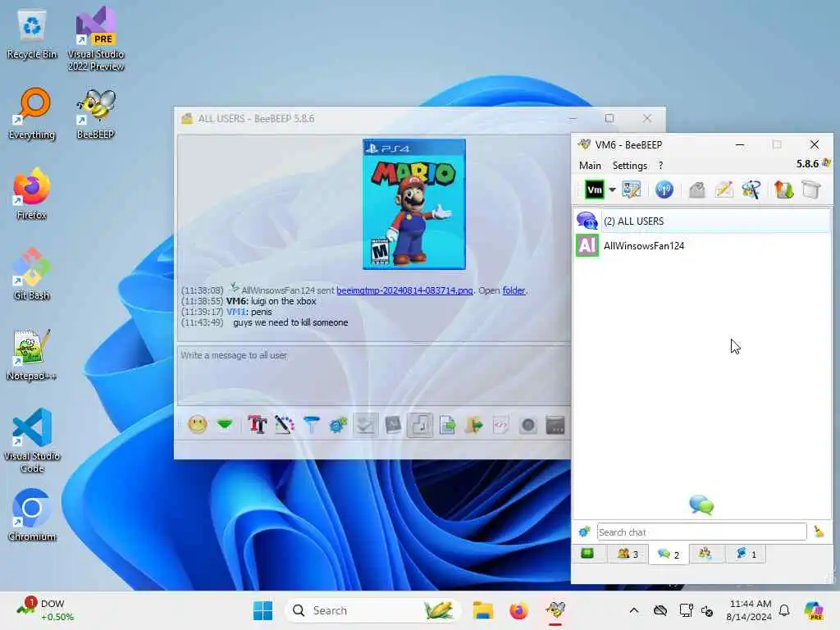Select the BeeBEEP desktop shortcut
Viewport: 840px width, 630px height.
[95, 113]
